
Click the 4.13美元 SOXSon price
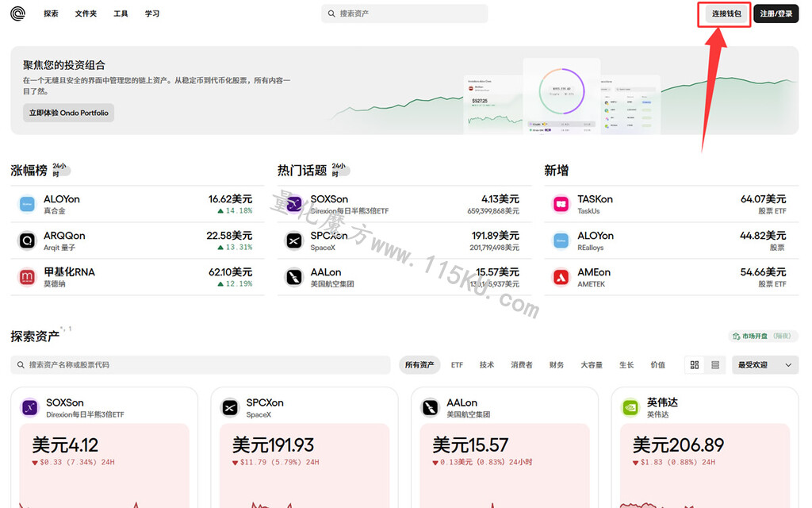coord(500,199)
